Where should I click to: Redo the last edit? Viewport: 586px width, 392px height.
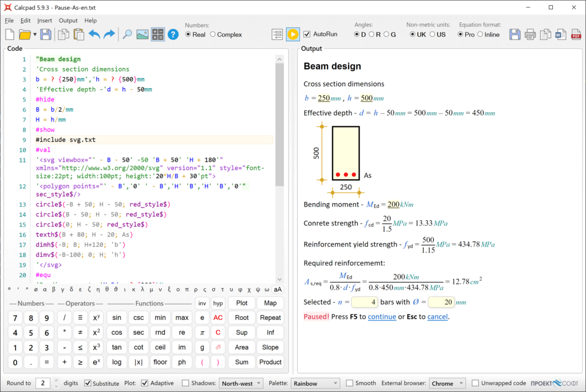pos(109,35)
